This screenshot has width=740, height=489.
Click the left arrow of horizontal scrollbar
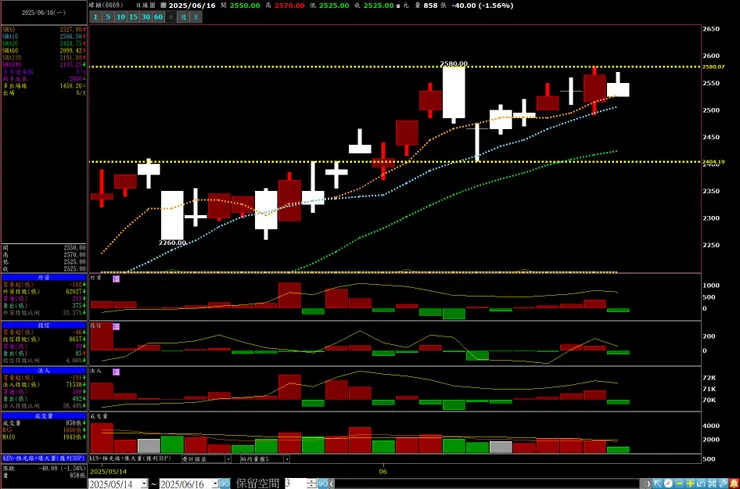pos(332,484)
